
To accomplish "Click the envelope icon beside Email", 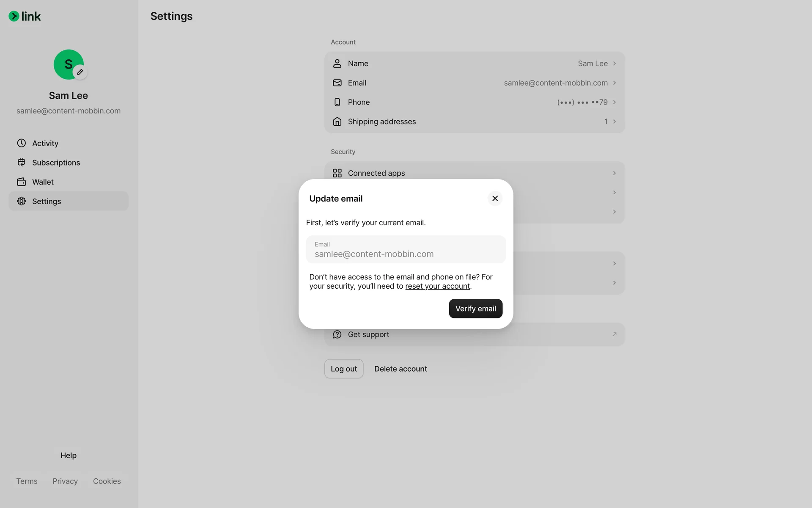I will pyautogui.click(x=337, y=83).
